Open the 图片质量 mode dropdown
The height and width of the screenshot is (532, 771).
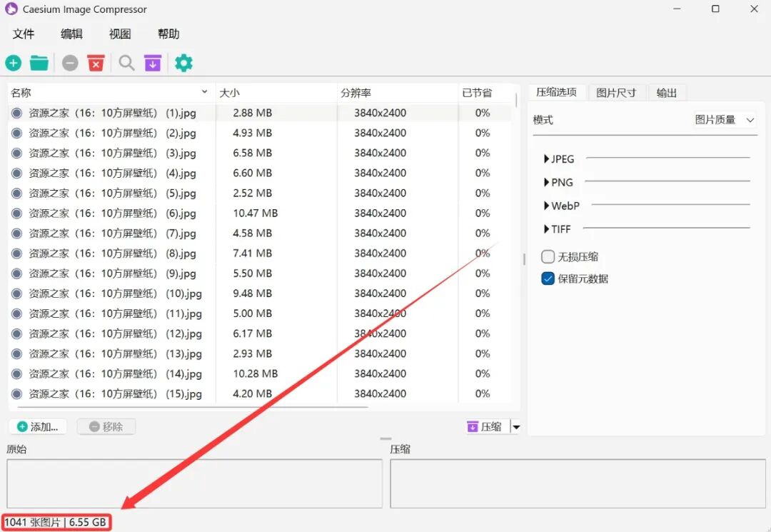(x=725, y=120)
